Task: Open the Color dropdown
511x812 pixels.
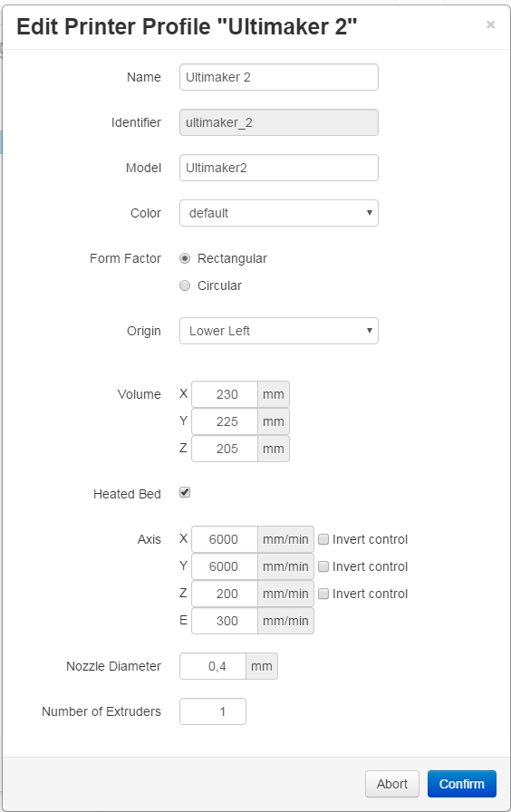Action: pyautogui.click(x=279, y=213)
